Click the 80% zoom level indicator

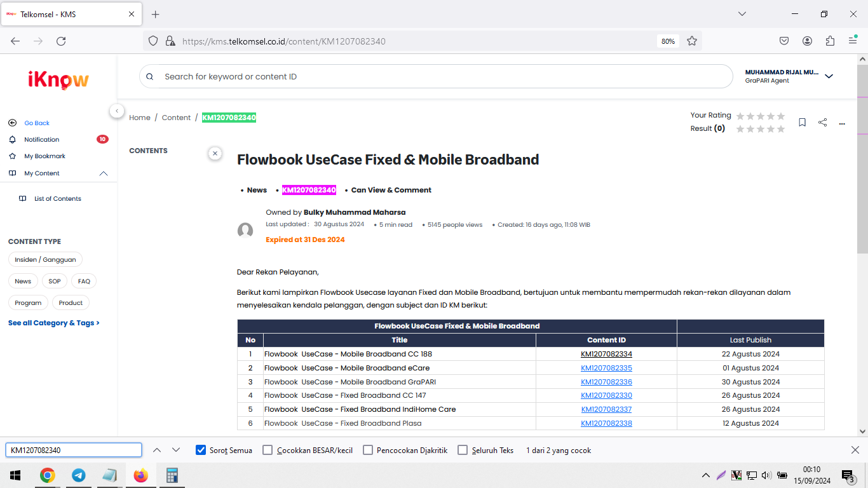pyautogui.click(x=668, y=41)
